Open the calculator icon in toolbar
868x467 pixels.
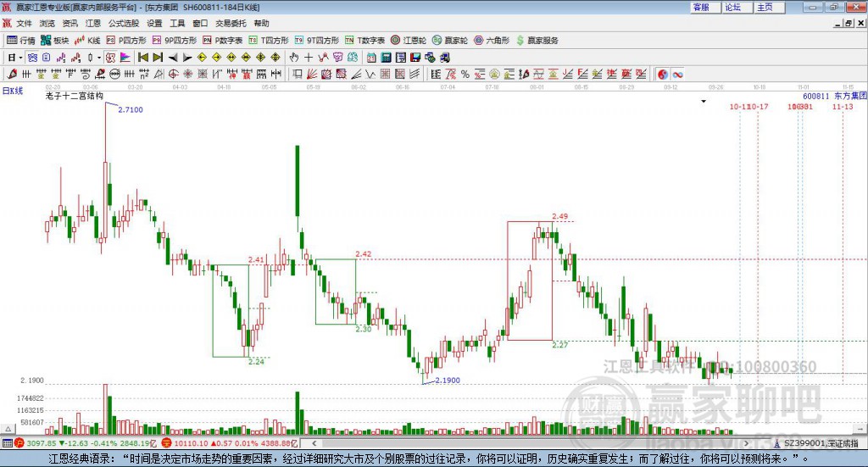coord(386,58)
